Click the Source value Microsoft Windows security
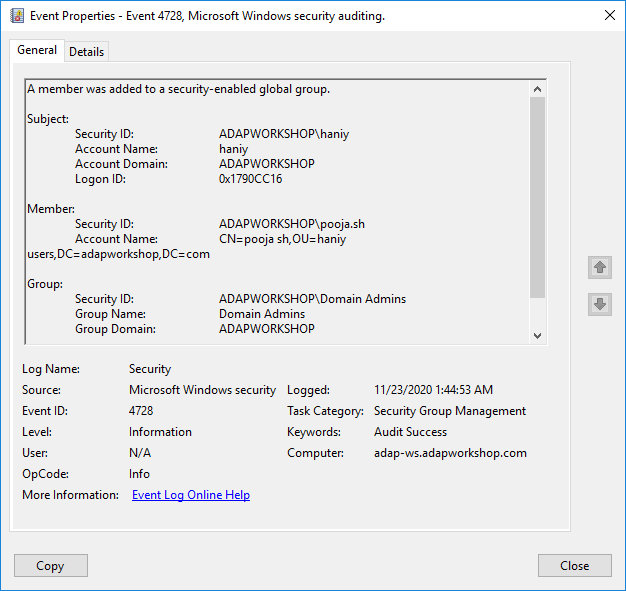 coord(202,390)
